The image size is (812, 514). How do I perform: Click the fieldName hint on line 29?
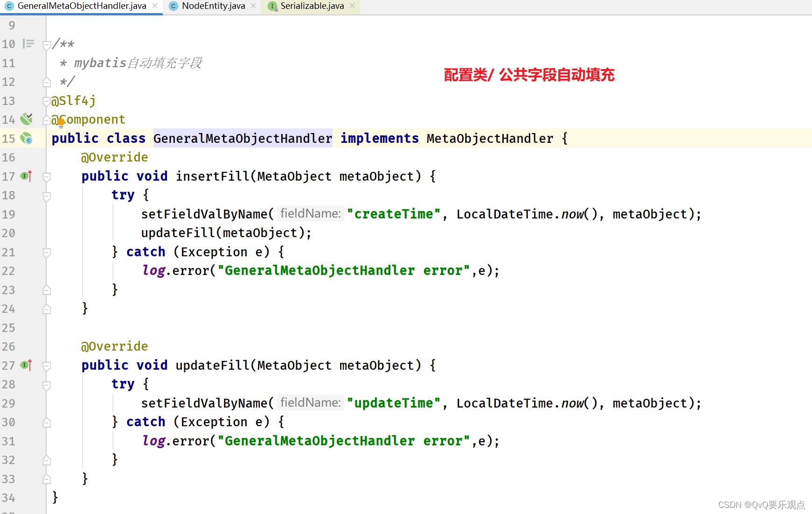point(311,402)
